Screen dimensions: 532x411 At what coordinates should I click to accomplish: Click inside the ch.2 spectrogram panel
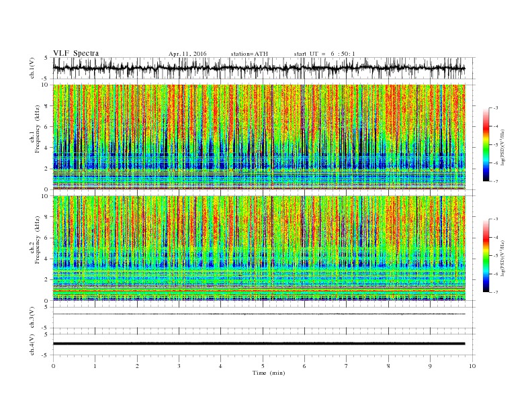tap(259, 248)
